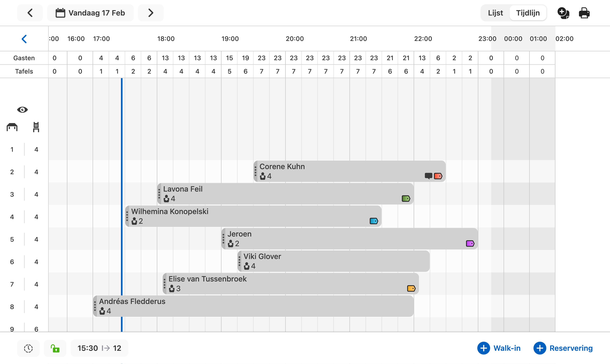The image size is (610, 364).
Task: Click the printer icon
Action: [584, 13]
